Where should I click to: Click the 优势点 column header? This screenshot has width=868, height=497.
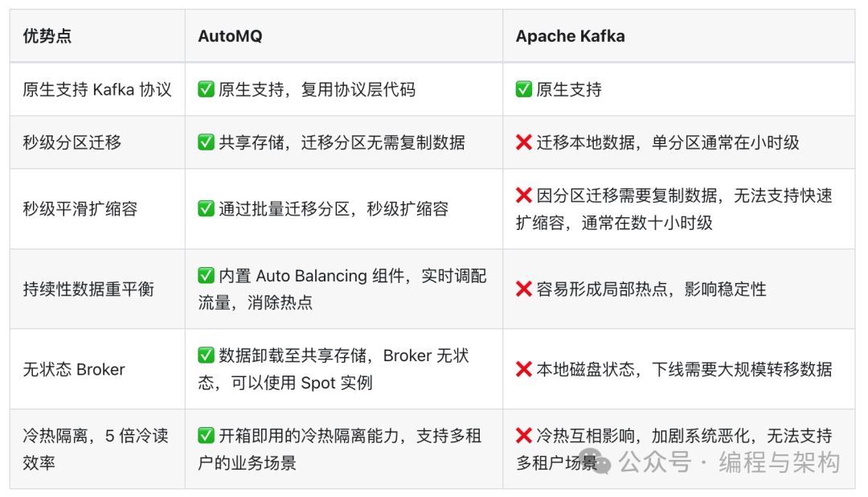pyautogui.click(x=47, y=36)
